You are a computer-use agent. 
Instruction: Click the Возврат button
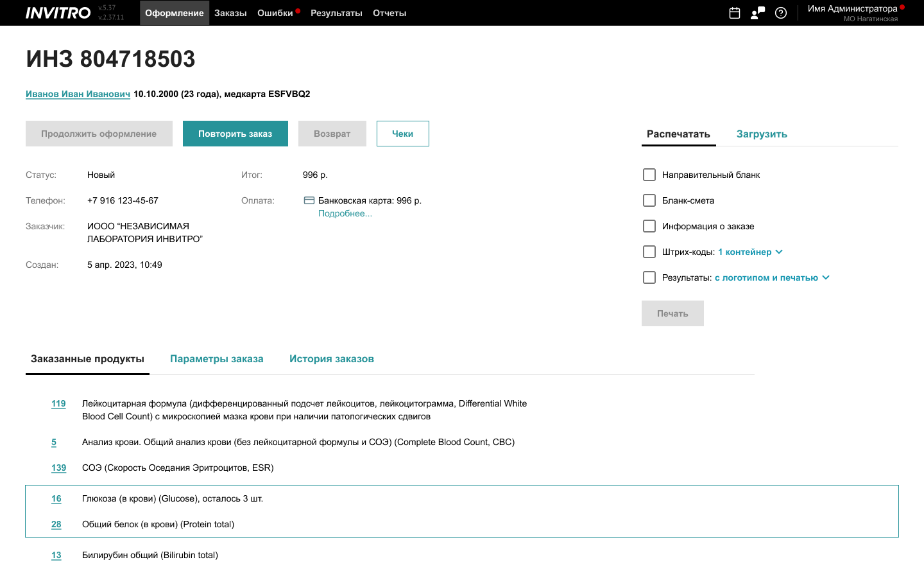coord(332,134)
